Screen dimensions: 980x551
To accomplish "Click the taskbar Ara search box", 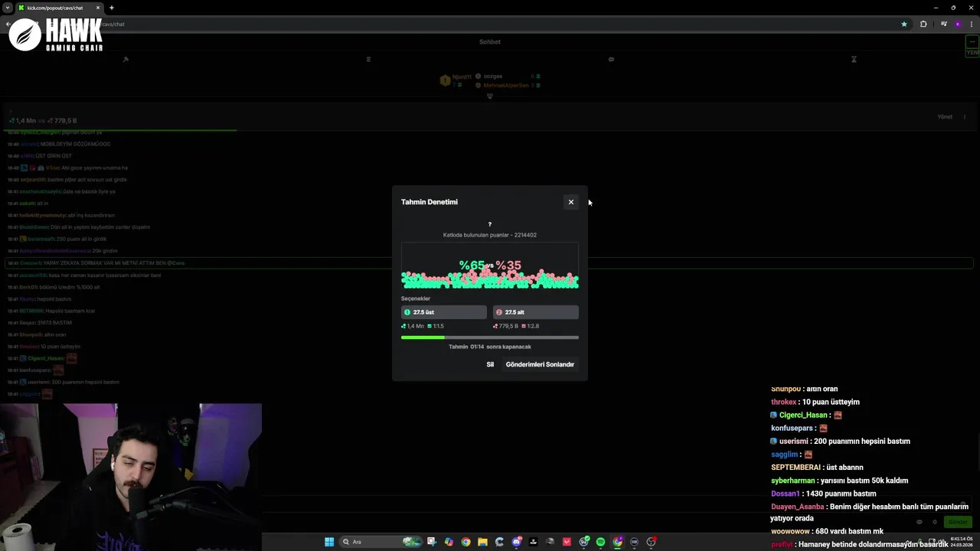I will (380, 542).
